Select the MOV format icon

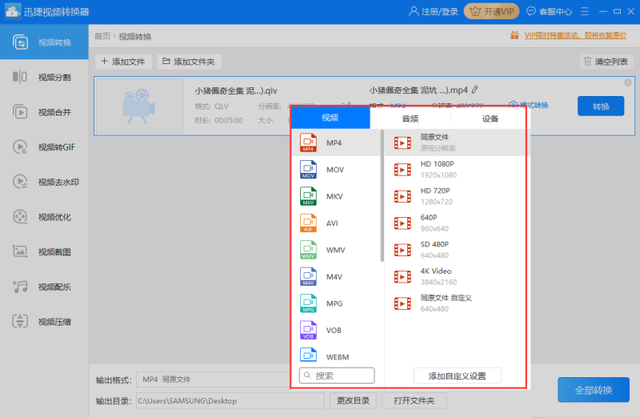pos(309,170)
